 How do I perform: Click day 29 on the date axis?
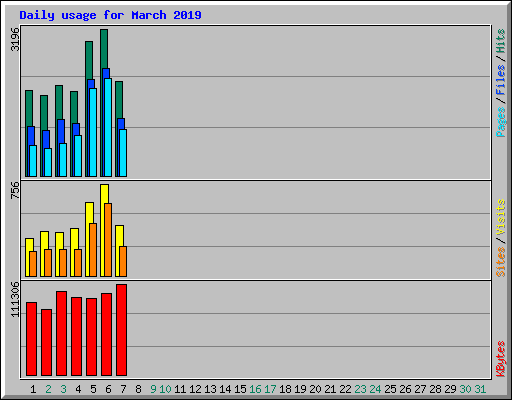tap(450, 389)
